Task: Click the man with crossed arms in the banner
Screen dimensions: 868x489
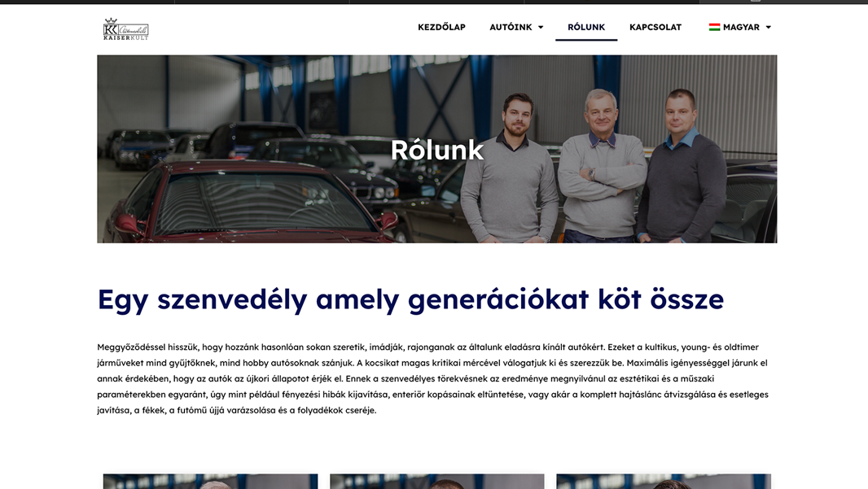Action: [600, 166]
